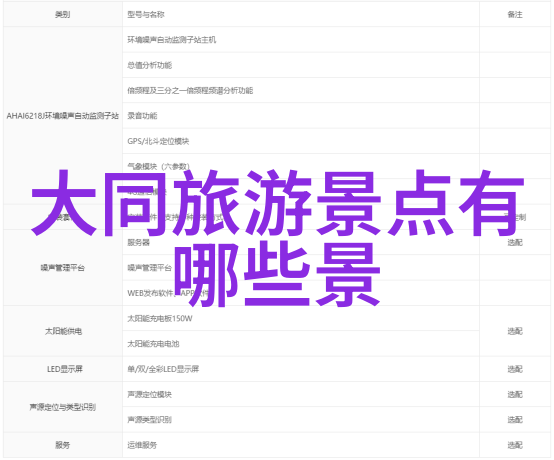This screenshot has width=554, height=460.
Task: Click the 运维服务 cell
Action: pyautogui.click(x=301, y=445)
